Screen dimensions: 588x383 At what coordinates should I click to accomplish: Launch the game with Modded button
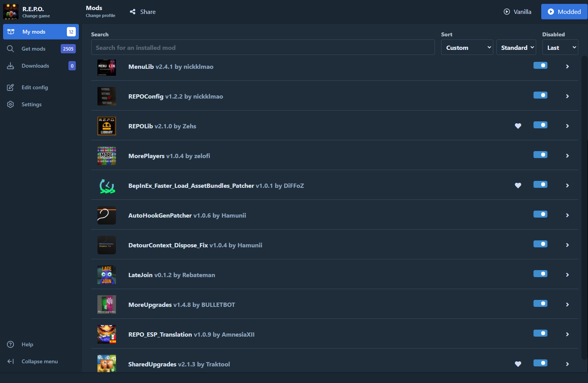tap(564, 12)
